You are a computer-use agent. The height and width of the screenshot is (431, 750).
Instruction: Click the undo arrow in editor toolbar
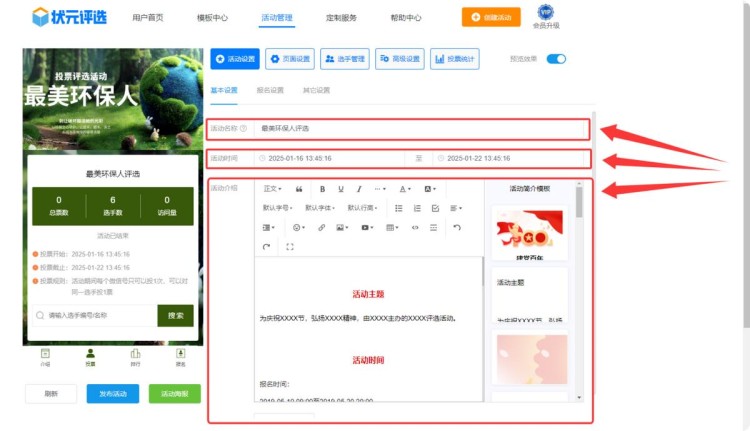[457, 228]
